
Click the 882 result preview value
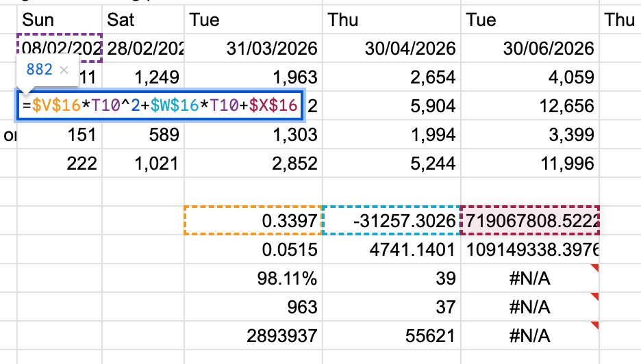coord(39,70)
